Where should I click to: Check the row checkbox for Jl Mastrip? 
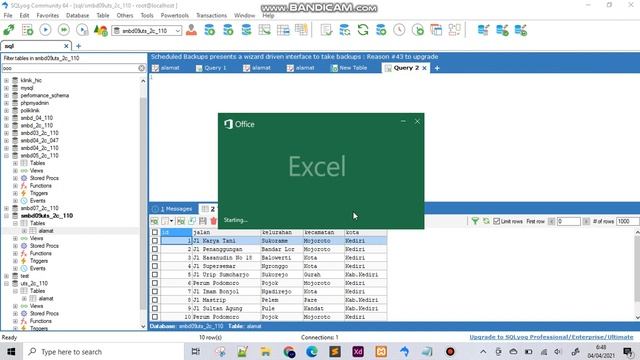(155, 300)
